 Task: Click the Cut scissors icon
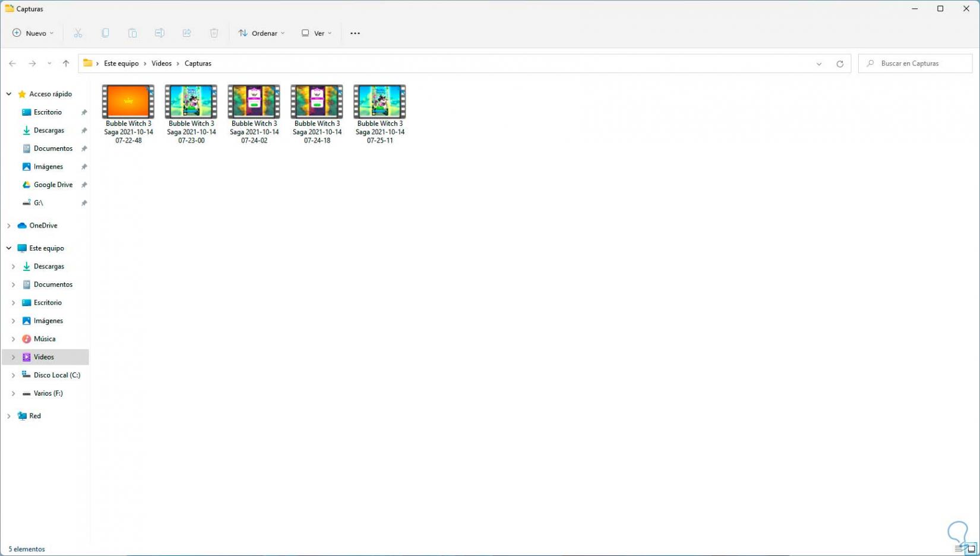click(78, 33)
